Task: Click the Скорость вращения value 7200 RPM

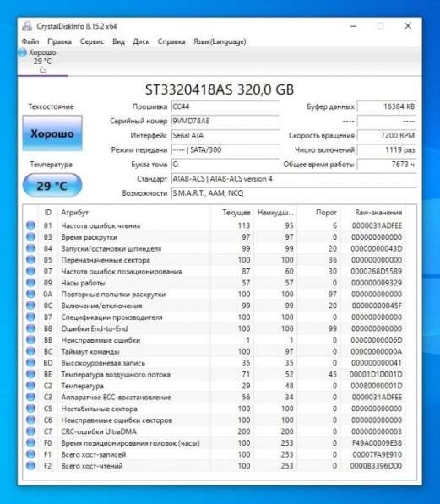Action: tap(387, 135)
